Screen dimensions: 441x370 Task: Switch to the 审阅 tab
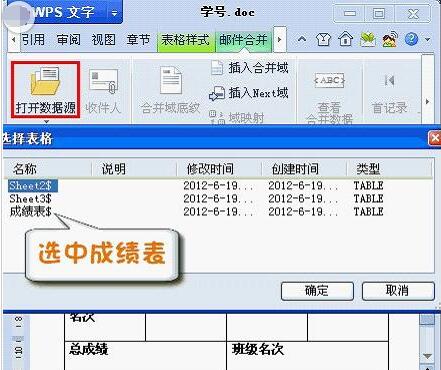(x=68, y=40)
